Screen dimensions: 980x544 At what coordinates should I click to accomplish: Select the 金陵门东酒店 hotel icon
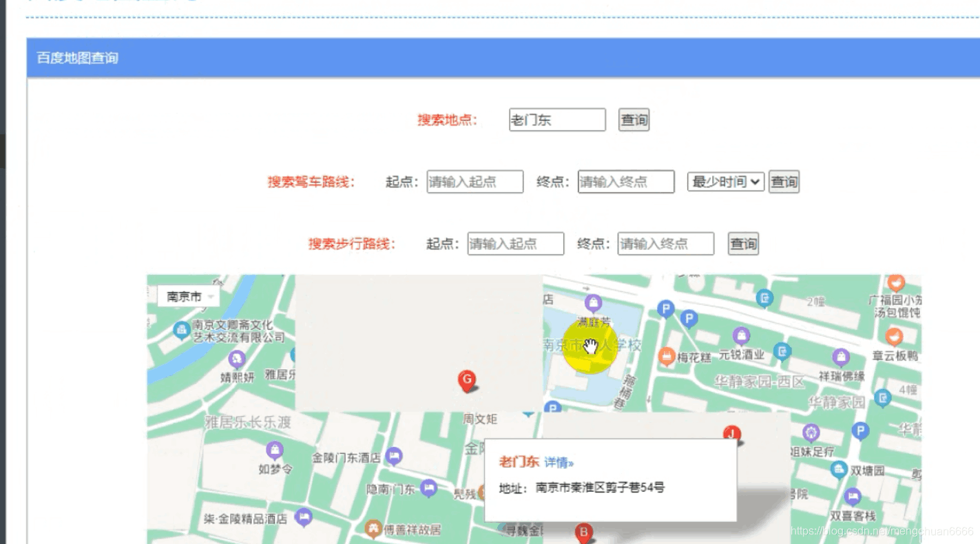click(x=394, y=456)
